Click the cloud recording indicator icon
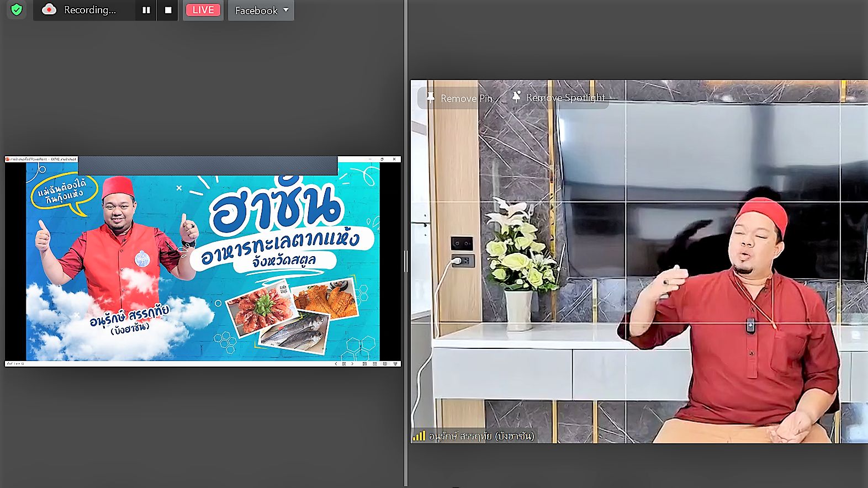 [49, 10]
